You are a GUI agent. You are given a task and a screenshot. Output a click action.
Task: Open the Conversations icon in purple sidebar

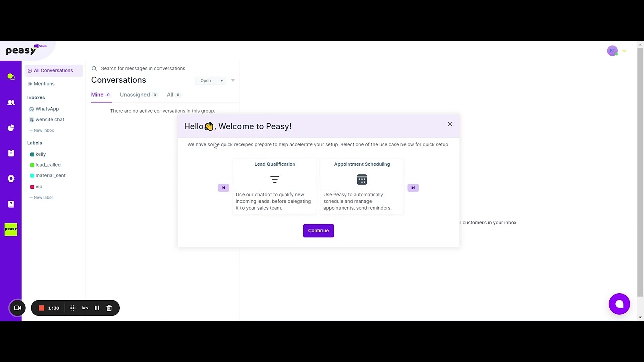11,77
